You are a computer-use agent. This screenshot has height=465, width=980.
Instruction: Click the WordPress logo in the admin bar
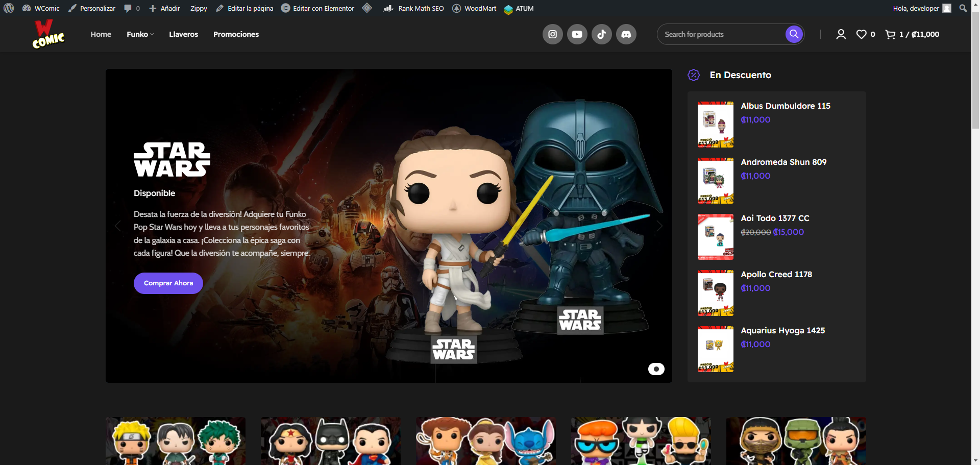(8, 8)
